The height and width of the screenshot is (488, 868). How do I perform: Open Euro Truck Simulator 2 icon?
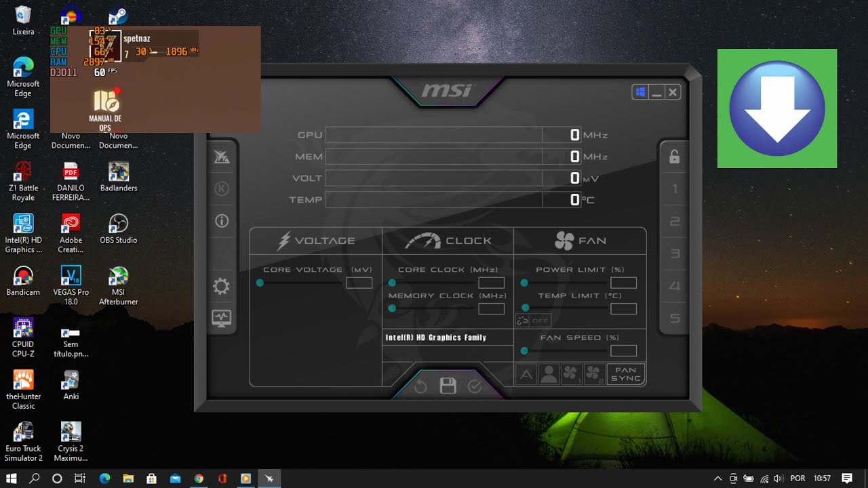(23, 442)
